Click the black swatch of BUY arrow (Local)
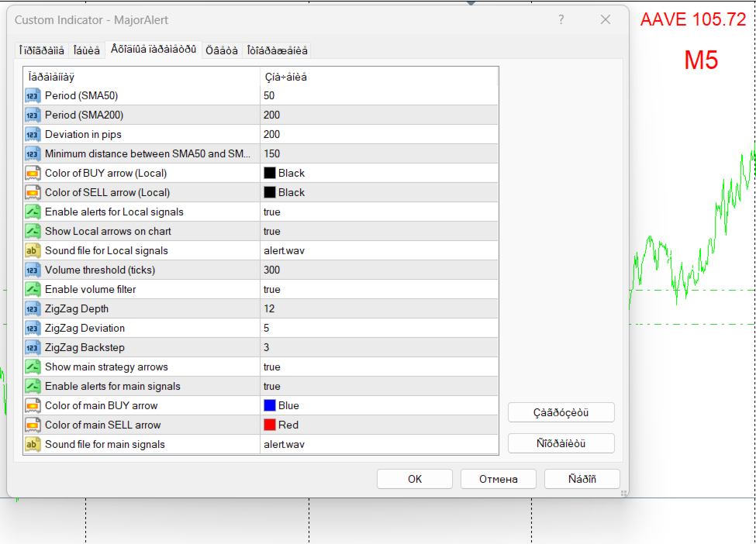 (270, 173)
